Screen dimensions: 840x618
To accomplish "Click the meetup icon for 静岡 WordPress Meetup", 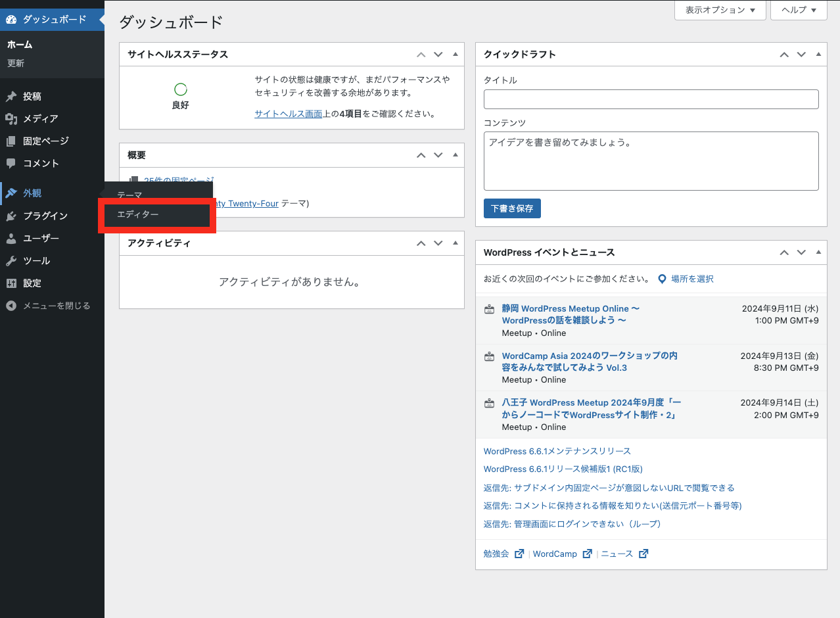I will (x=489, y=309).
